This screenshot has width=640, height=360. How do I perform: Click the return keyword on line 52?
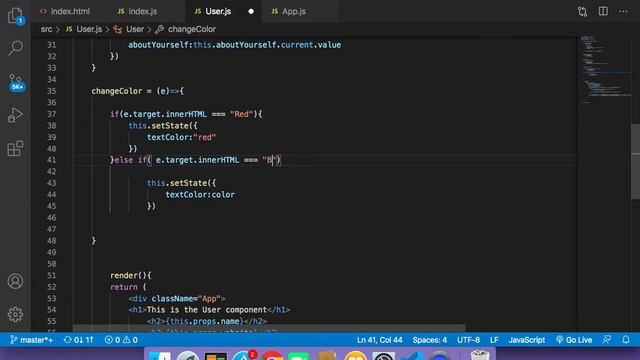(124, 287)
